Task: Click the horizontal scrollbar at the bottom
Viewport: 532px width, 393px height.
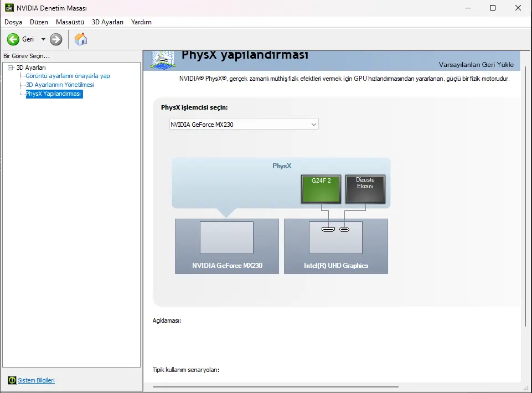Action: (276, 386)
